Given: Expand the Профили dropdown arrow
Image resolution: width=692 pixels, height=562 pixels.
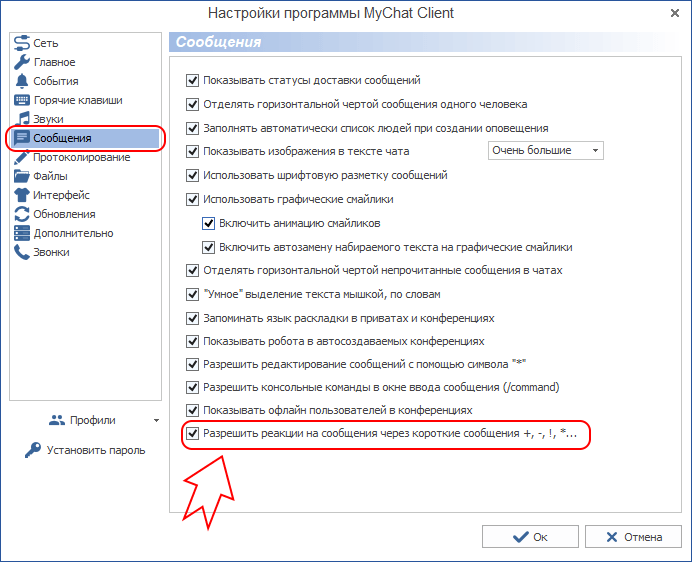Looking at the screenshot, I should pos(156,420).
